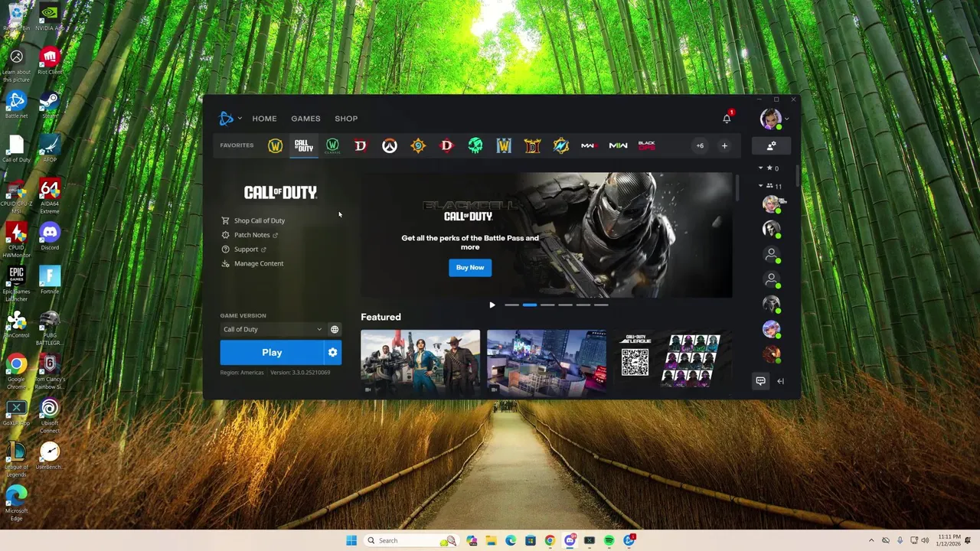Image resolution: width=980 pixels, height=551 pixels.
Task: Open the Support link
Action: [x=246, y=249]
